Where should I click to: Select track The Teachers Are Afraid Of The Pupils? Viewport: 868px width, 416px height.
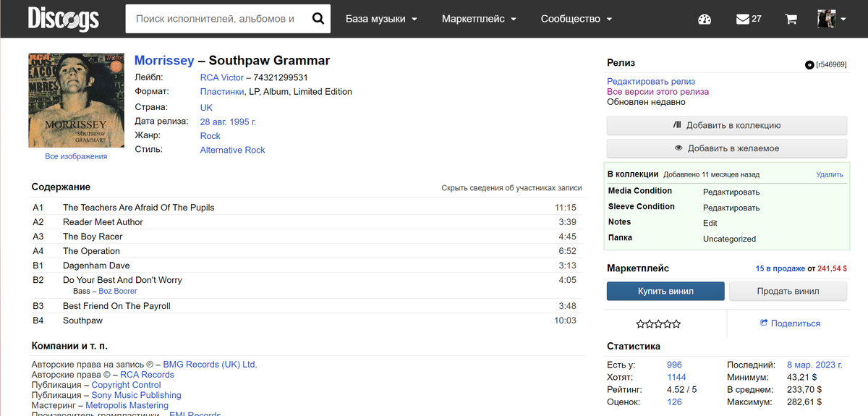pyautogui.click(x=139, y=208)
